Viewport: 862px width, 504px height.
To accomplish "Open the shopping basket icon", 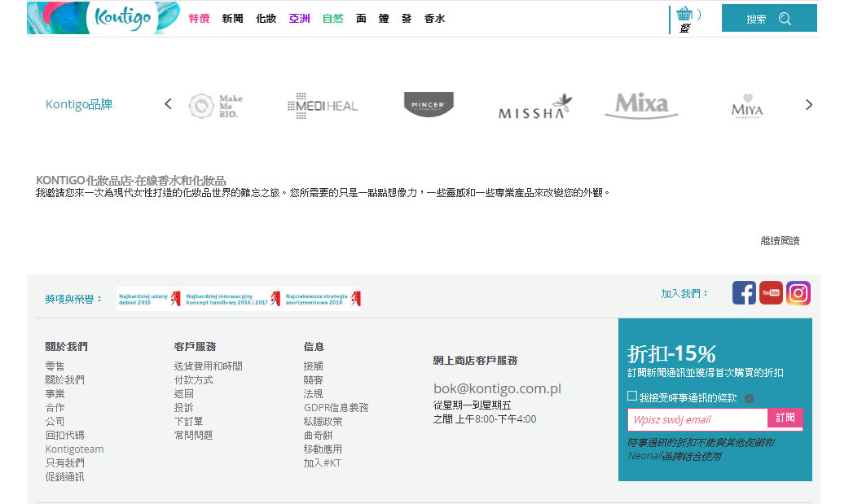I will click(684, 14).
